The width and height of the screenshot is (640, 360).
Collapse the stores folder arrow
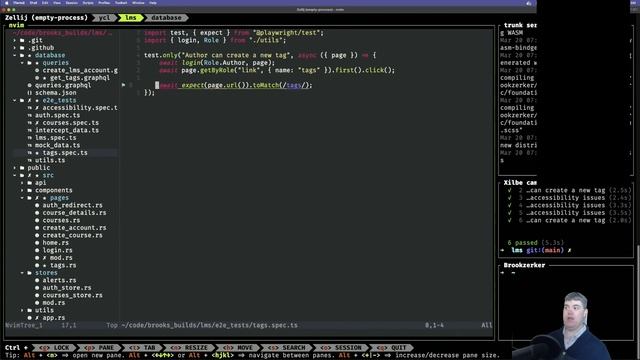22,273
